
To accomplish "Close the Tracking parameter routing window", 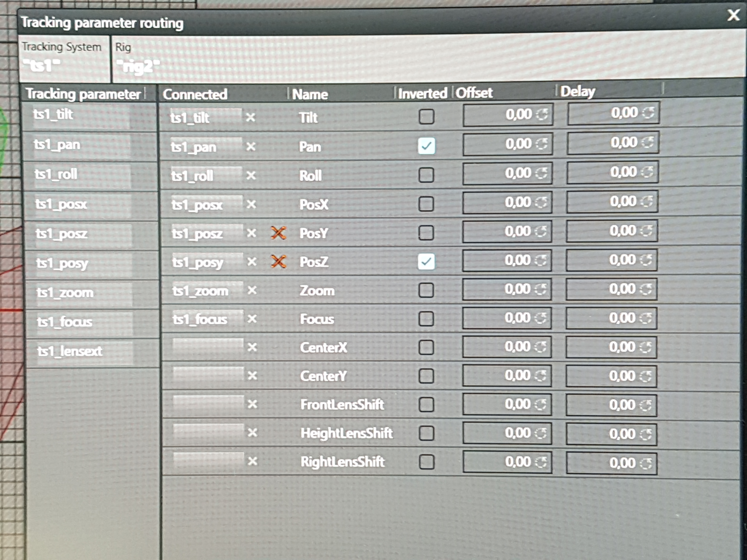I will [733, 15].
